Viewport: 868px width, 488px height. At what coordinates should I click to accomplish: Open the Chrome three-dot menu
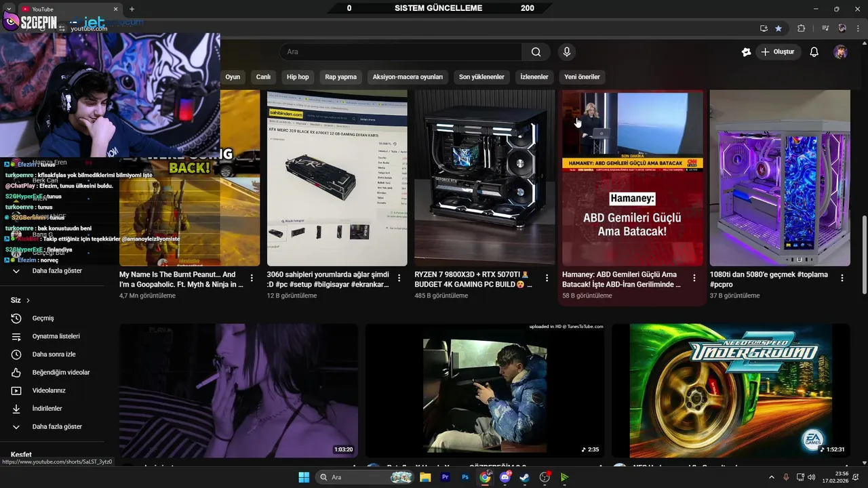point(858,28)
